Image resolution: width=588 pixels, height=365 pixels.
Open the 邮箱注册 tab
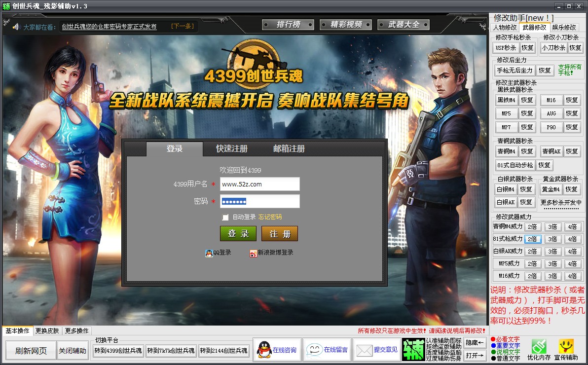click(289, 148)
